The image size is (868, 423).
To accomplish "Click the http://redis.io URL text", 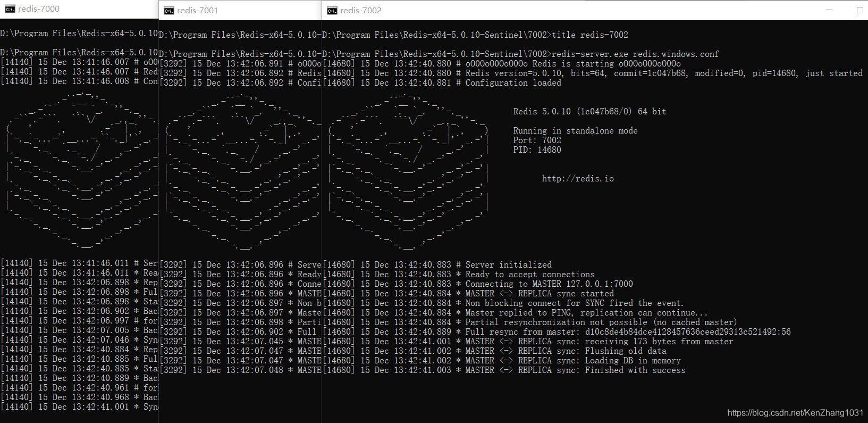I will click(x=578, y=179).
